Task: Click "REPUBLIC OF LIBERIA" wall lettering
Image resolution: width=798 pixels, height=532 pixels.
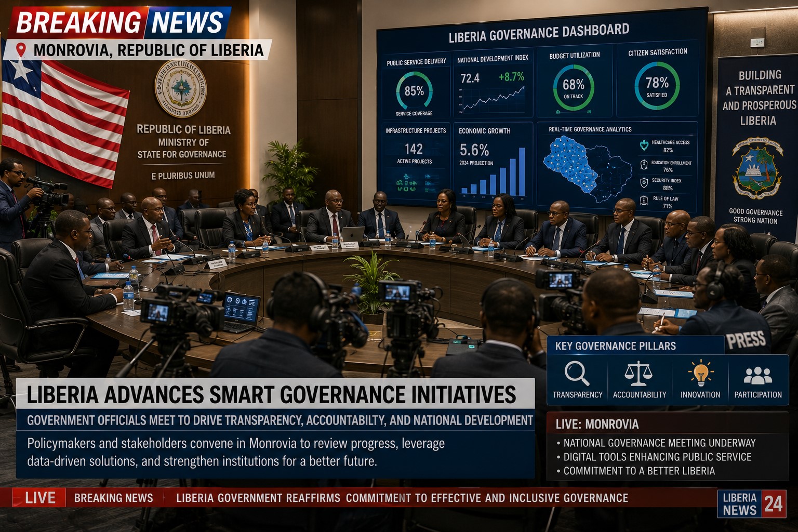Action: 183,129
